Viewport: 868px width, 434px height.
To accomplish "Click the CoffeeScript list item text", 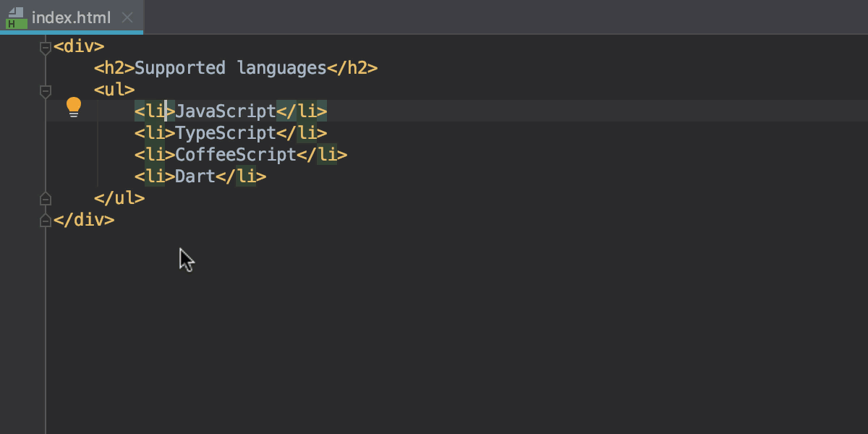I will 236,155.
